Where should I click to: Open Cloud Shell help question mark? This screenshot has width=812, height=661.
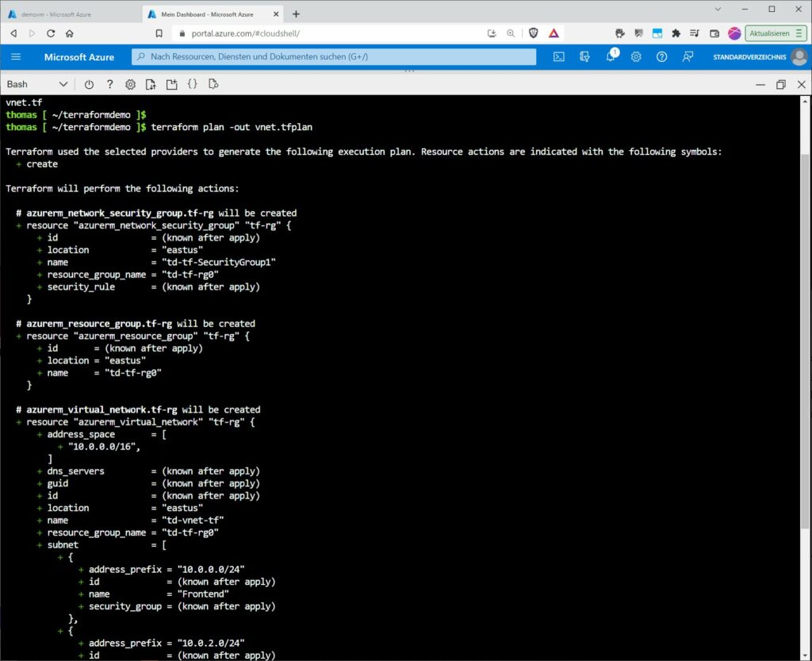pos(109,84)
